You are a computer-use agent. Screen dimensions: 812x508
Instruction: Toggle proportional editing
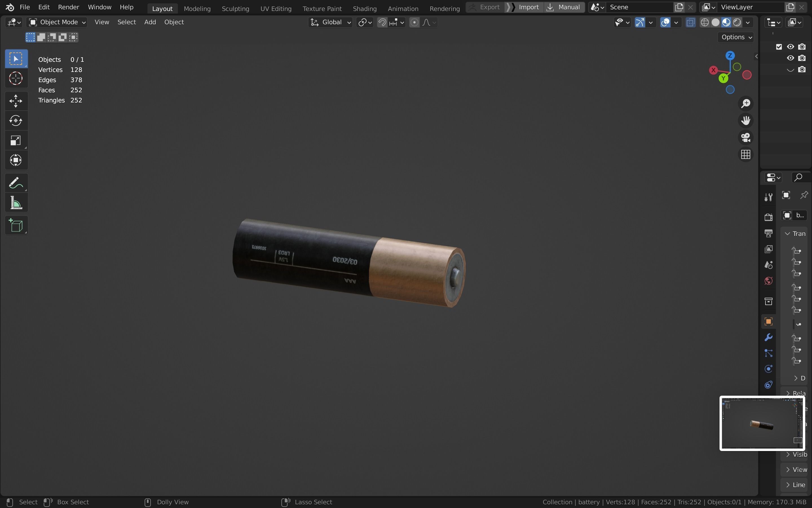(x=414, y=23)
